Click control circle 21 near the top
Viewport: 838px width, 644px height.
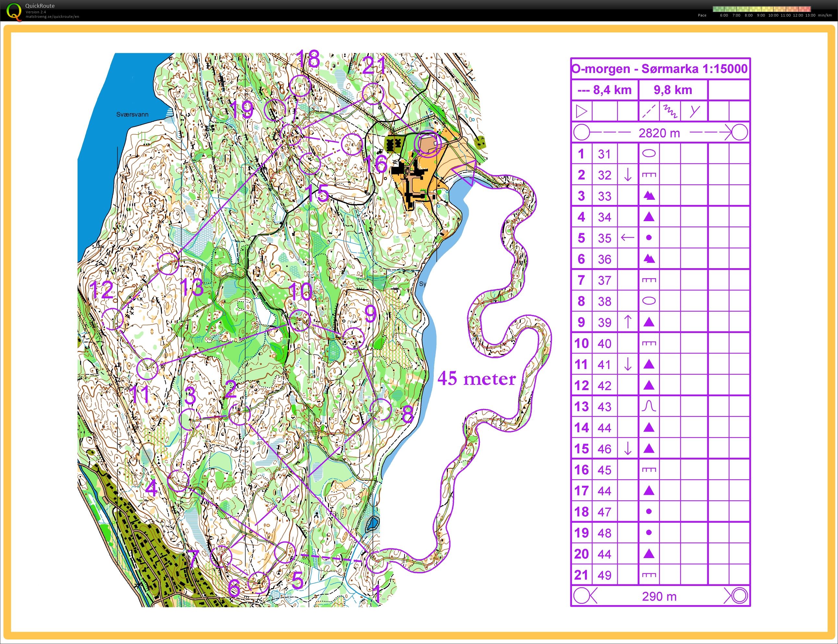coord(373,94)
